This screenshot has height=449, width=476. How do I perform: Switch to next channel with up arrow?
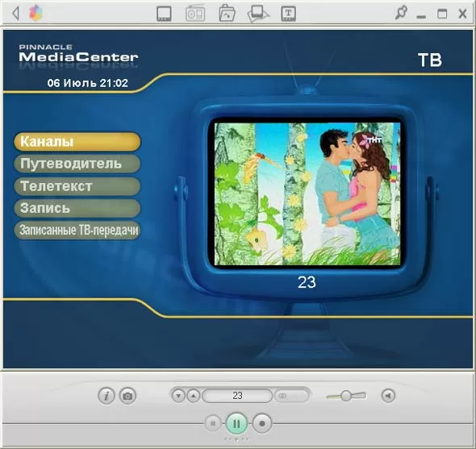click(194, 396)
